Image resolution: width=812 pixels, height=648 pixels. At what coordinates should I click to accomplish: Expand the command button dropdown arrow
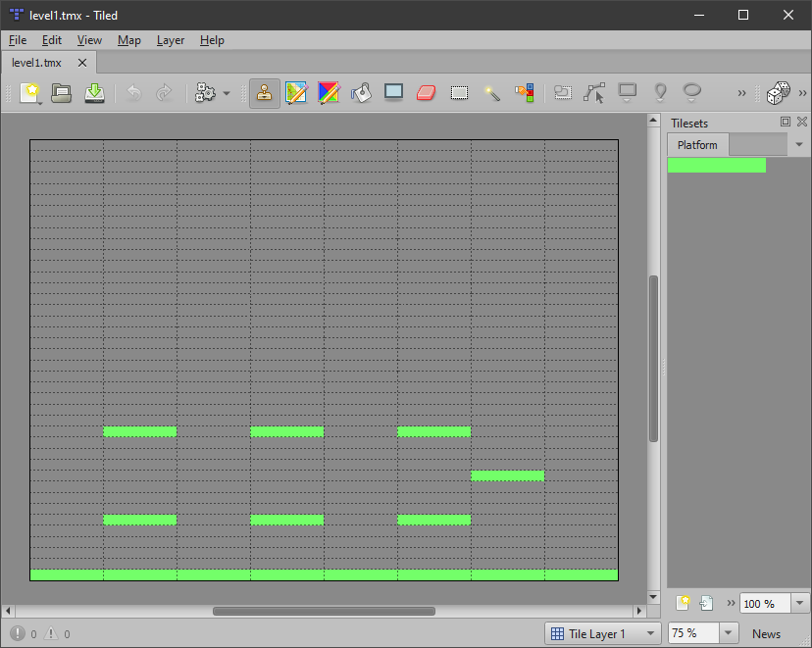[x=227, y=94]
